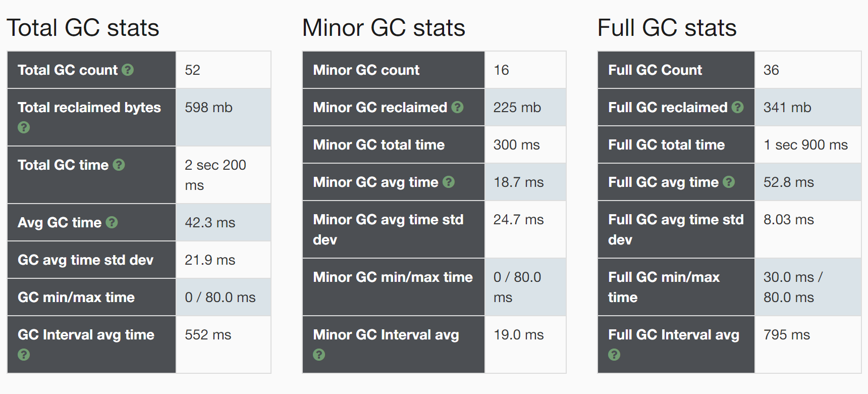Image resolution: width=868 pixels, height=394 pixels.
Task: Click help icon next to Total GC time
Action: pos(119,165)
